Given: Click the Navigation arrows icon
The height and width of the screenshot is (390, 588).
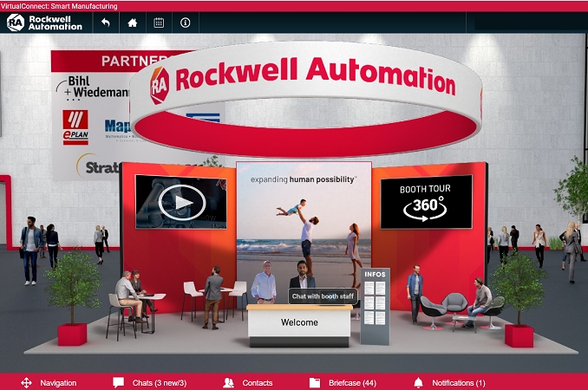Looking at the screenshot, I should [x=26, y=382].
